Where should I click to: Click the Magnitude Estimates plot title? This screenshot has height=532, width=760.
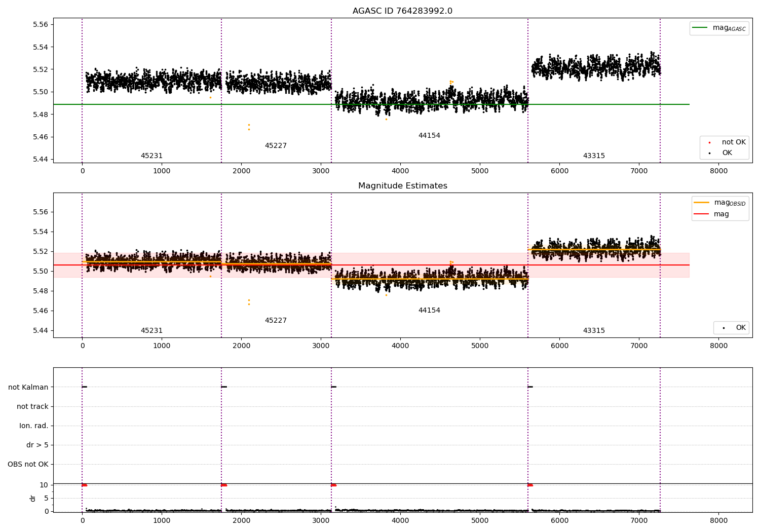402,186
